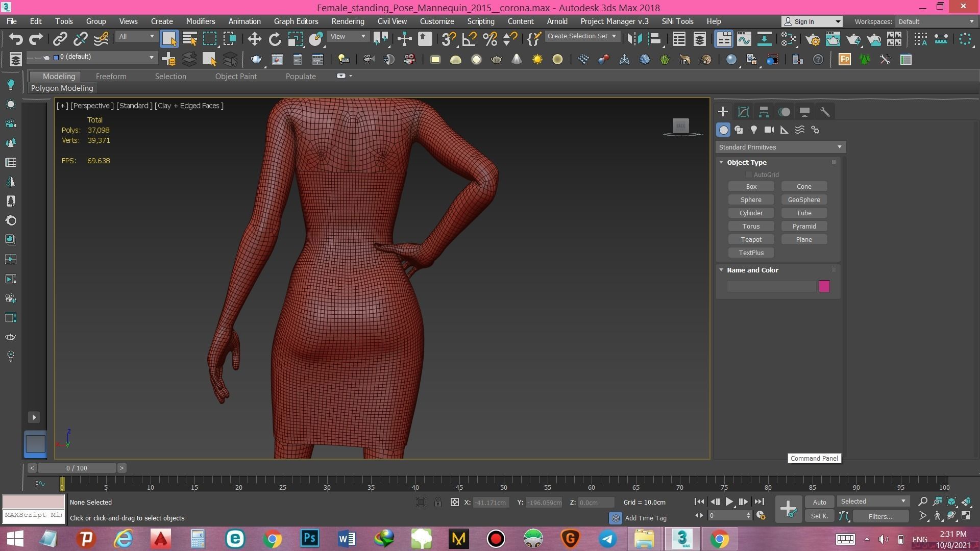Select the Systems category icon

pos(815,130)
